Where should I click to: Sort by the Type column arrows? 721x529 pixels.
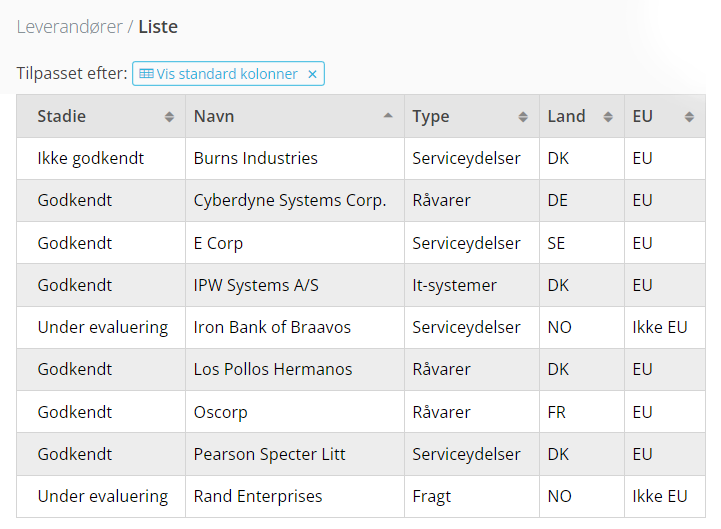[x=523, y=117]
